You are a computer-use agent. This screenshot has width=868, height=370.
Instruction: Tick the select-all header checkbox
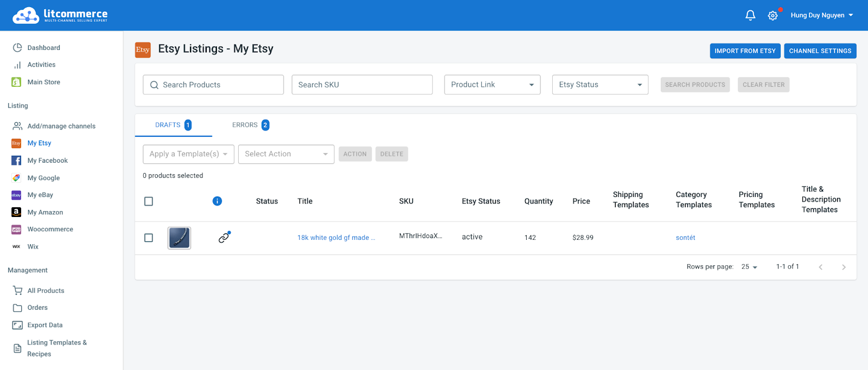click(149, 201)
